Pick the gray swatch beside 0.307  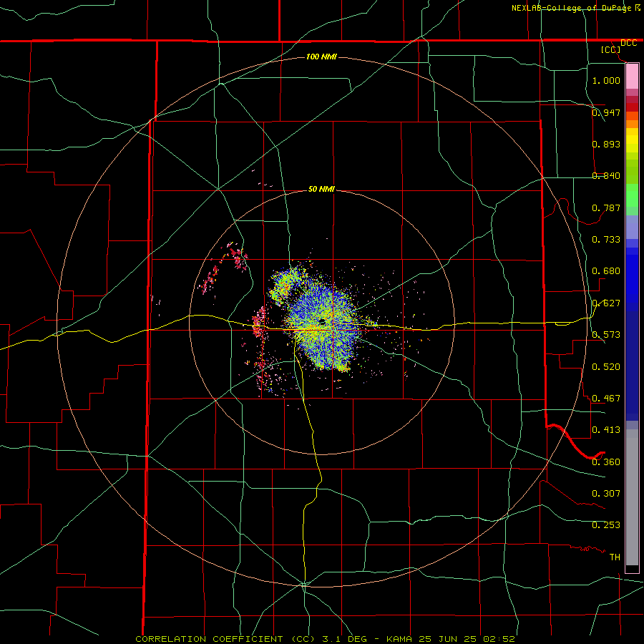632,497
